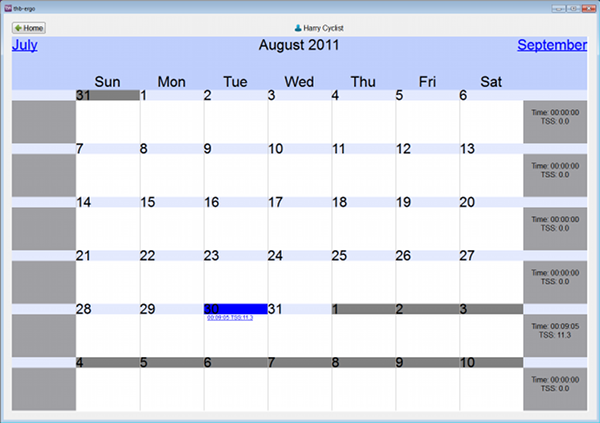Select date 26 on the calendar
Image resolution: width=600 pixels, height=423 pixels.
coord(427,256)
